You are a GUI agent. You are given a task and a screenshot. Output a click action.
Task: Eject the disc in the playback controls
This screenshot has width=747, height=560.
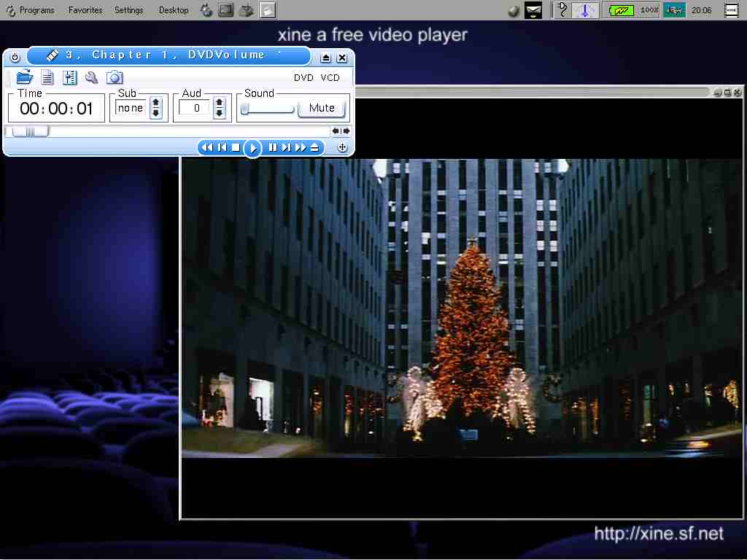pos(314,147)
